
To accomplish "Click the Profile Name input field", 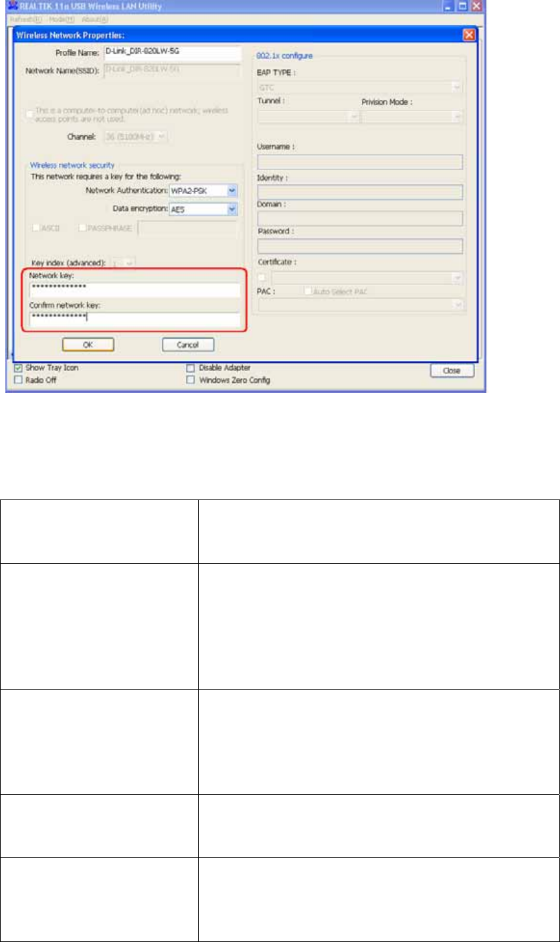I will click(171, 53).
